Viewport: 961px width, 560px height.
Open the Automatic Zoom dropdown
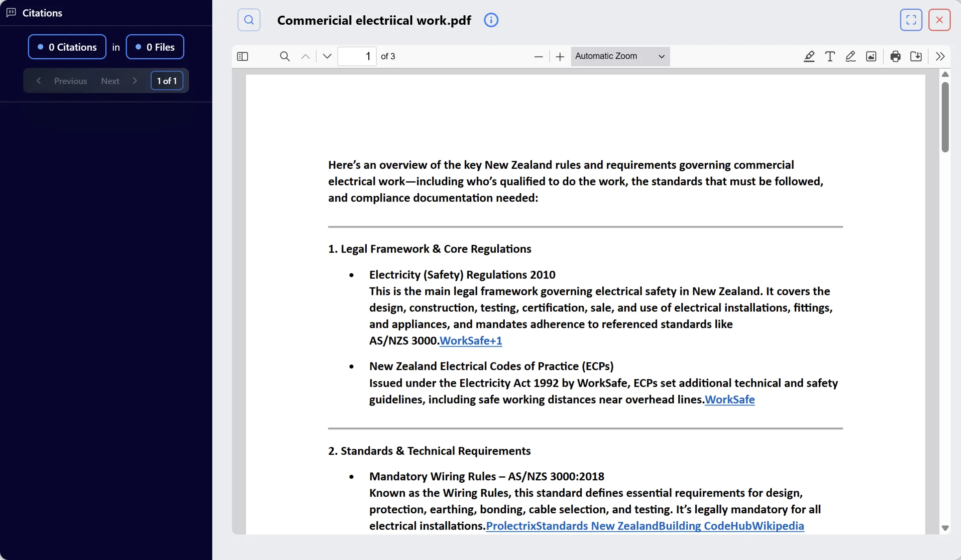[619, 56]
